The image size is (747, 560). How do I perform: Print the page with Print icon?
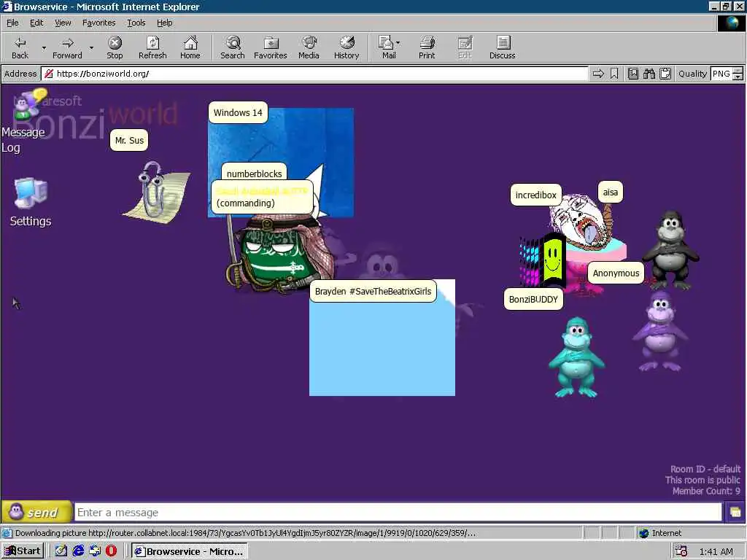(x=427, y=47)
